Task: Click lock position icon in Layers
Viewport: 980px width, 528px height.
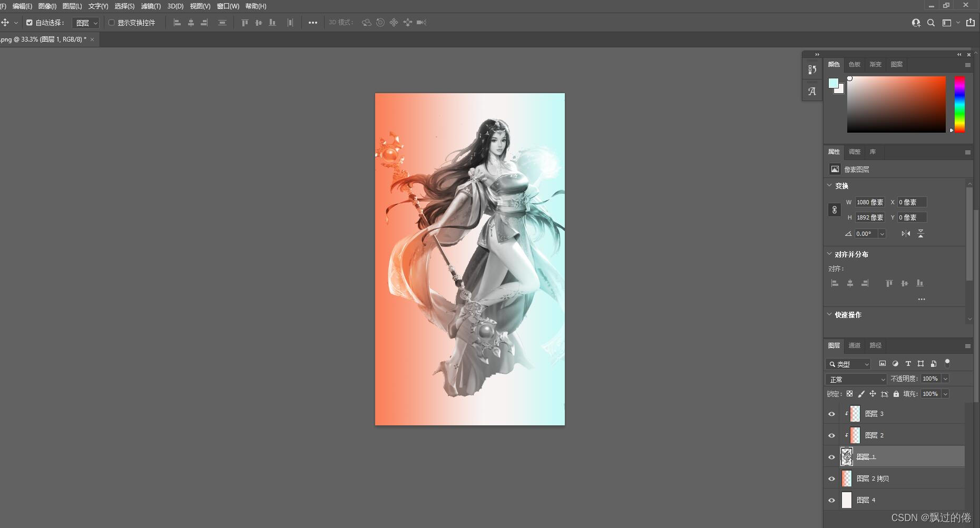Action: 873,394
